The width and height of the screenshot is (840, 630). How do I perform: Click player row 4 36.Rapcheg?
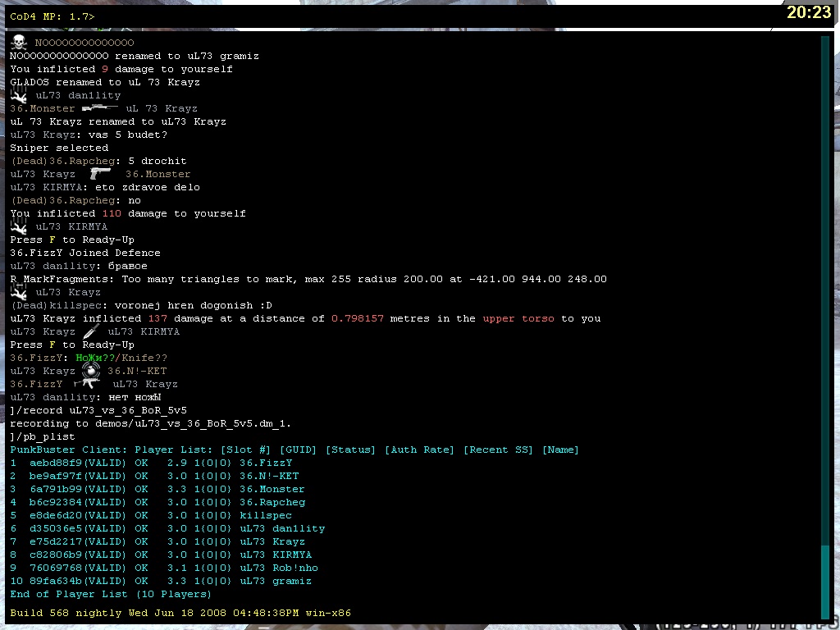tap(157, 503)
